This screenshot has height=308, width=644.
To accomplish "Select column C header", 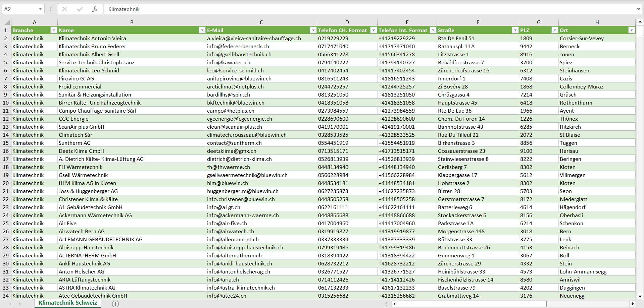I will (261, 22).
